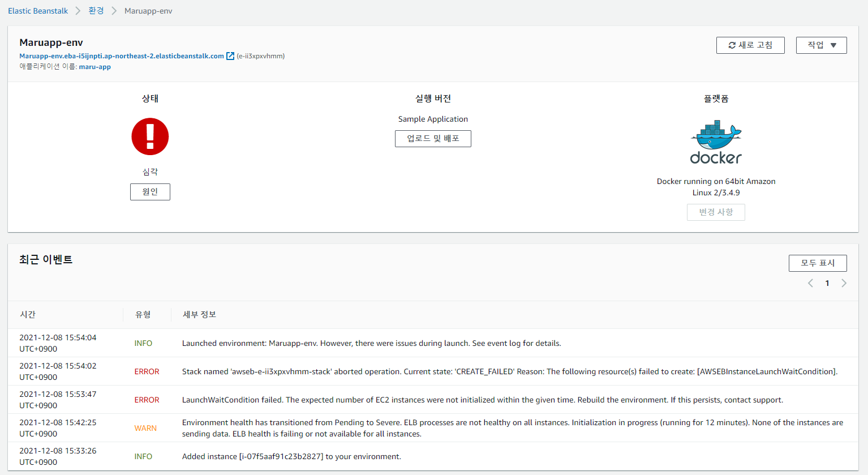Click the 새로 고침 refresh button
Screen dimensions: 868x475
[750, 45]
